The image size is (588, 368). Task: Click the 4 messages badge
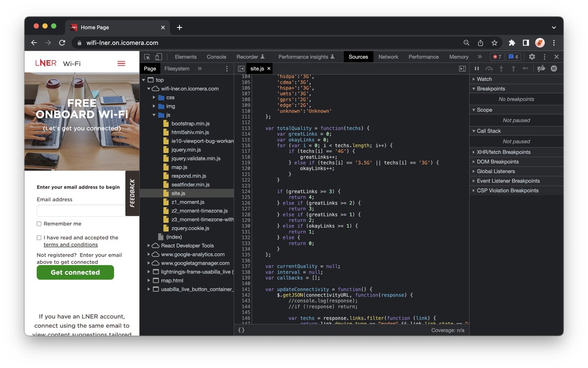coord(513,57)
